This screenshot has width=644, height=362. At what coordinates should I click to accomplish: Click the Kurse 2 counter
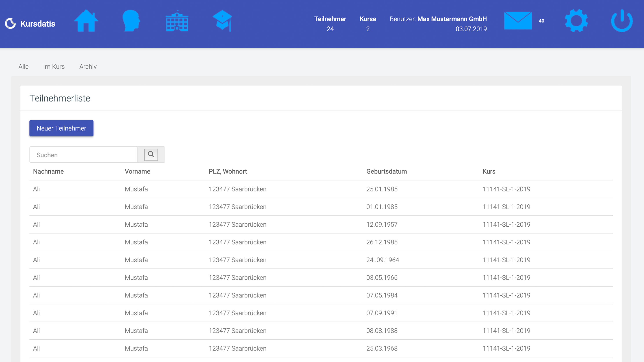point(368,24)
